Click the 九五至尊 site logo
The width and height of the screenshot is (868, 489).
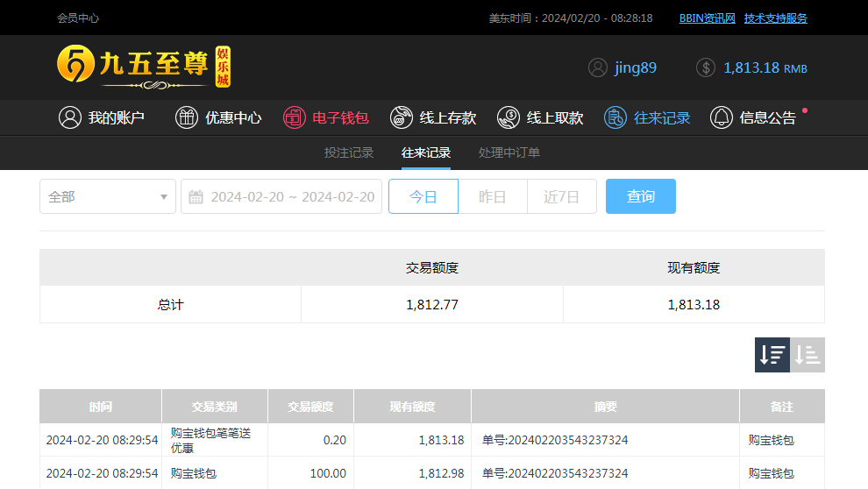144,67
